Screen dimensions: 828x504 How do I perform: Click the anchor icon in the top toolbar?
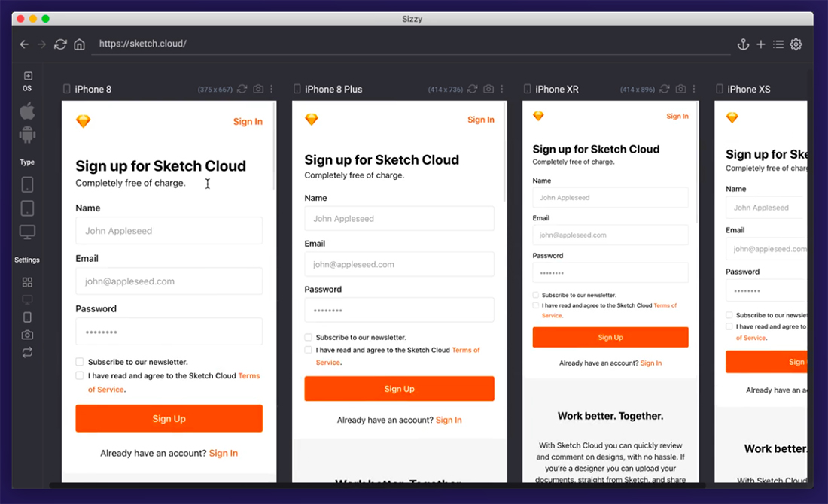pyautogui.click(x=743, y=44)
